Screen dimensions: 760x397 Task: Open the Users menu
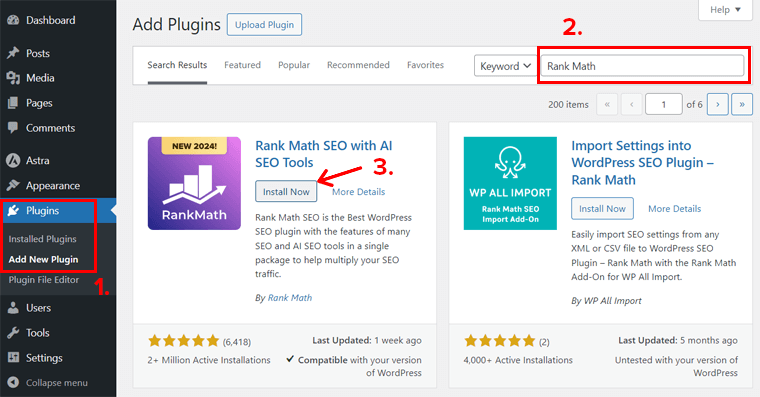pos(38,308)
